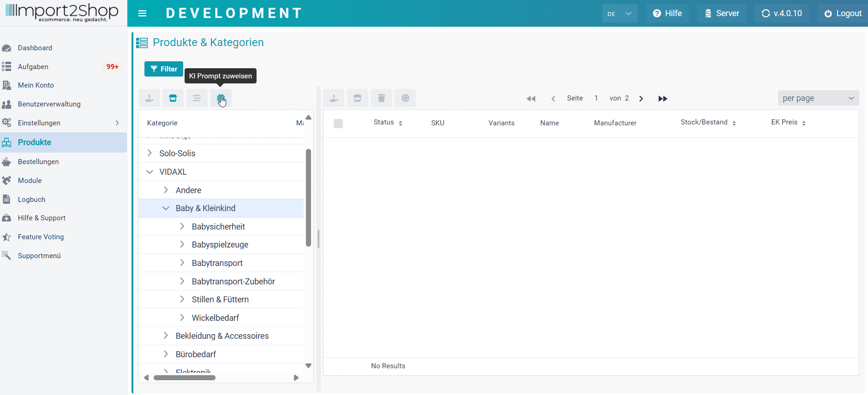
Task: Click the Filter button
Action: pyautogui.click(x=164, y=69)
